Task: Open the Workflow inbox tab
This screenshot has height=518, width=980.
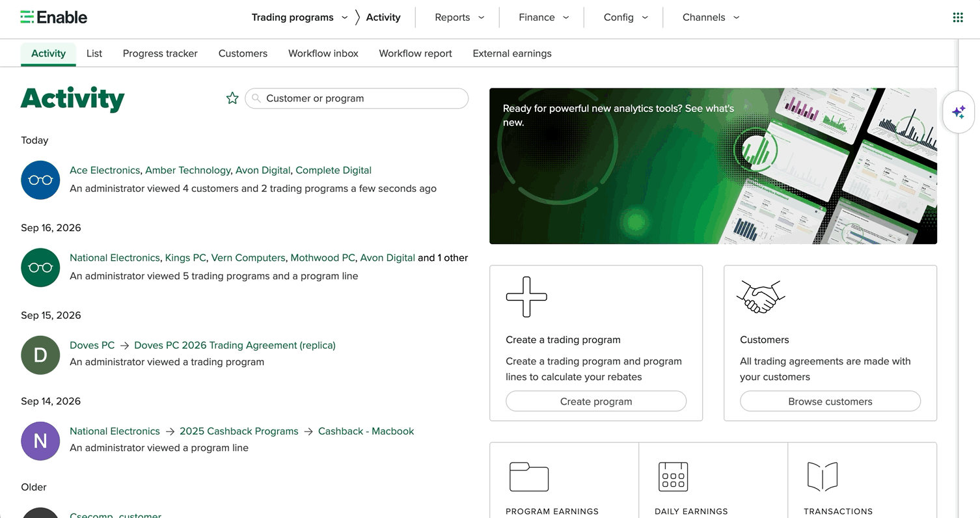Action: pos(323,53)
